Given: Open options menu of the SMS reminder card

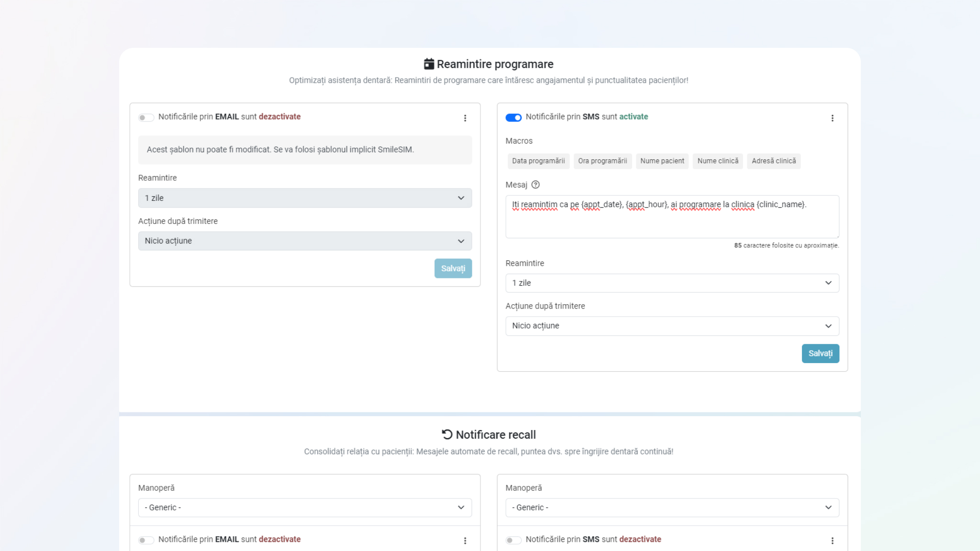Looking at the screenshot, I should 832,118.
